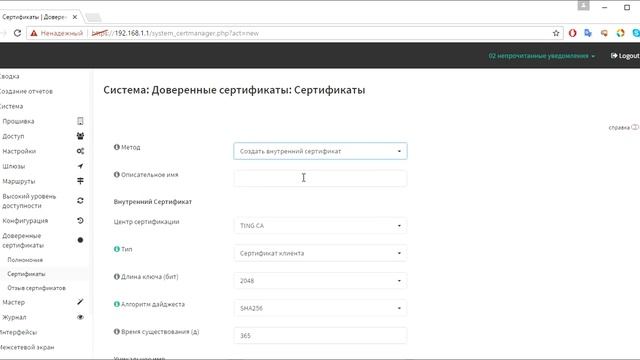Click the Gateways (Шлюзы) arrow icon
The height and width of the screenshot is (360, 640).
tap(80, 166)
